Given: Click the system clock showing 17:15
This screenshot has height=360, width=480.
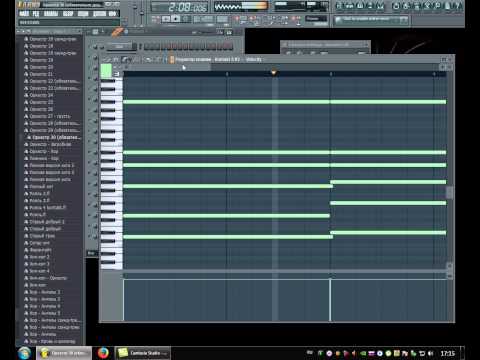Looking at the screenshot, I should [x=448, y=353].
